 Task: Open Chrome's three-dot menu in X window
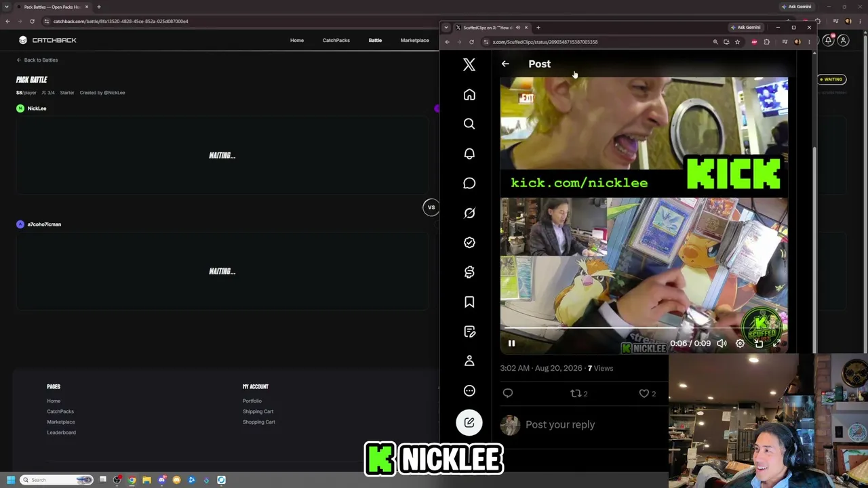pyautogui.click(x=808, y=42)
